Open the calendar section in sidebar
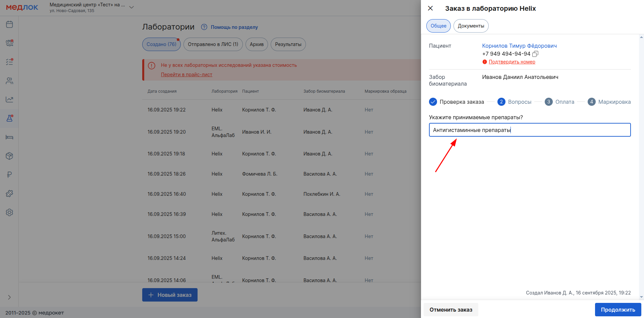This screenshot has width=644, height=318. [9, 24]
